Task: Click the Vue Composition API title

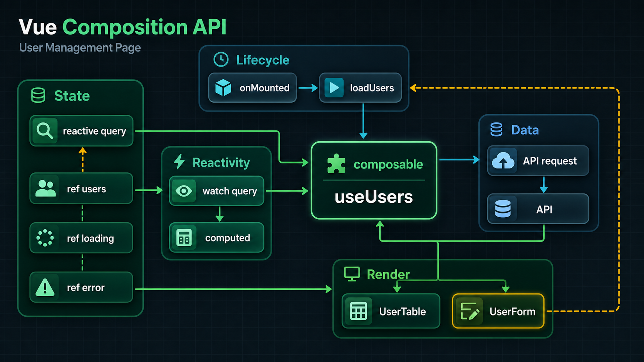Action: (x=122, y=27)
